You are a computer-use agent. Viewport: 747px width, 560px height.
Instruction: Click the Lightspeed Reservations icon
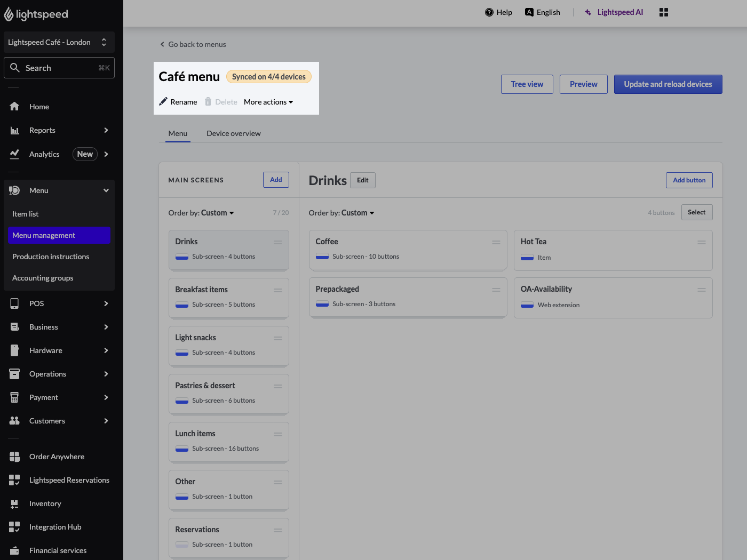point(14,480)
